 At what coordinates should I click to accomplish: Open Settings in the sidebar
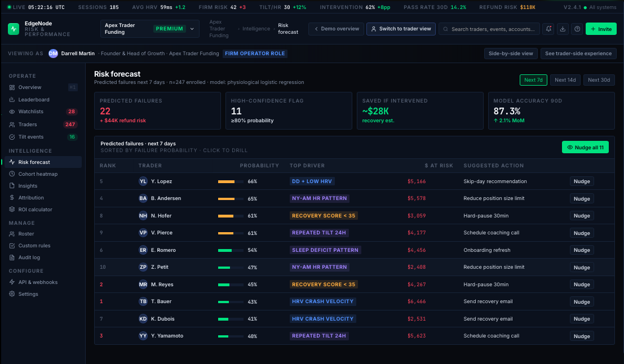tap(43, 294)
